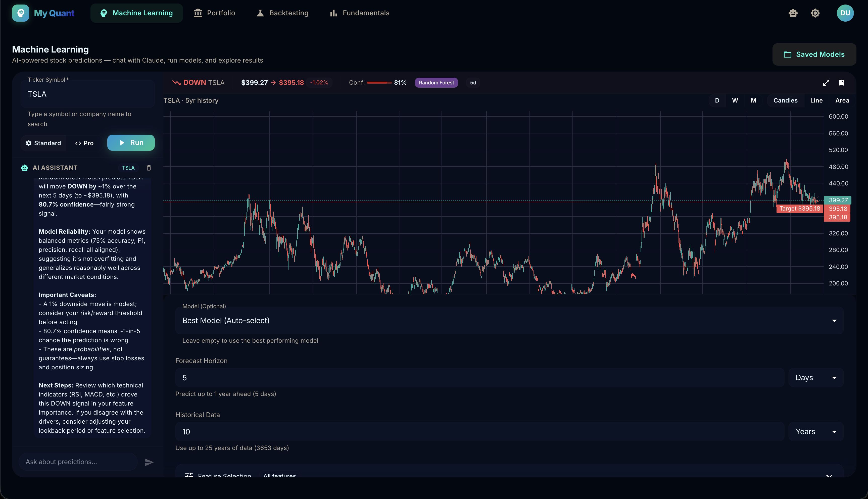
Task: Click the current price $399.27 in header
Action: tap(254, 83)
